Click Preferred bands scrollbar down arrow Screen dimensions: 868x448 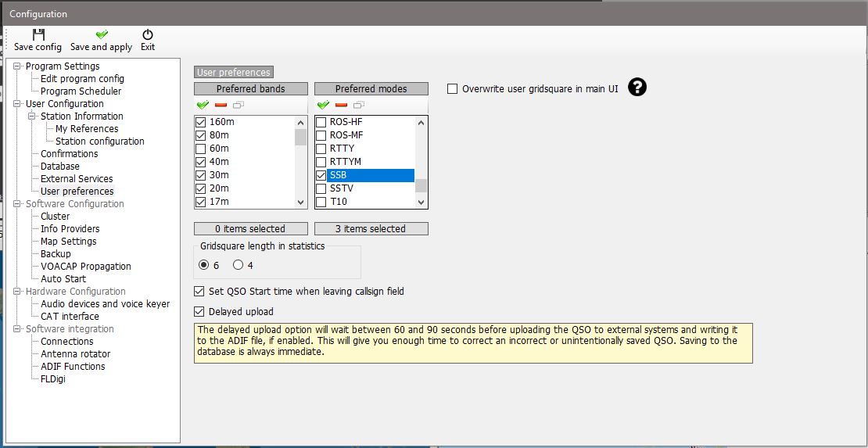click(x=300, y=202)
